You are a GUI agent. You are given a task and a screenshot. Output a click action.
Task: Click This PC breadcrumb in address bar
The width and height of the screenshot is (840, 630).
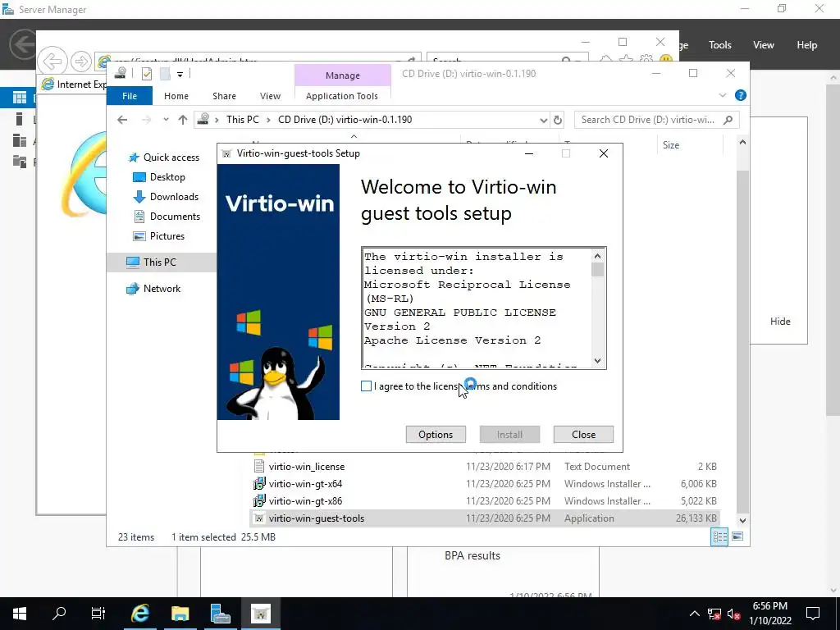tap(242, 120)
